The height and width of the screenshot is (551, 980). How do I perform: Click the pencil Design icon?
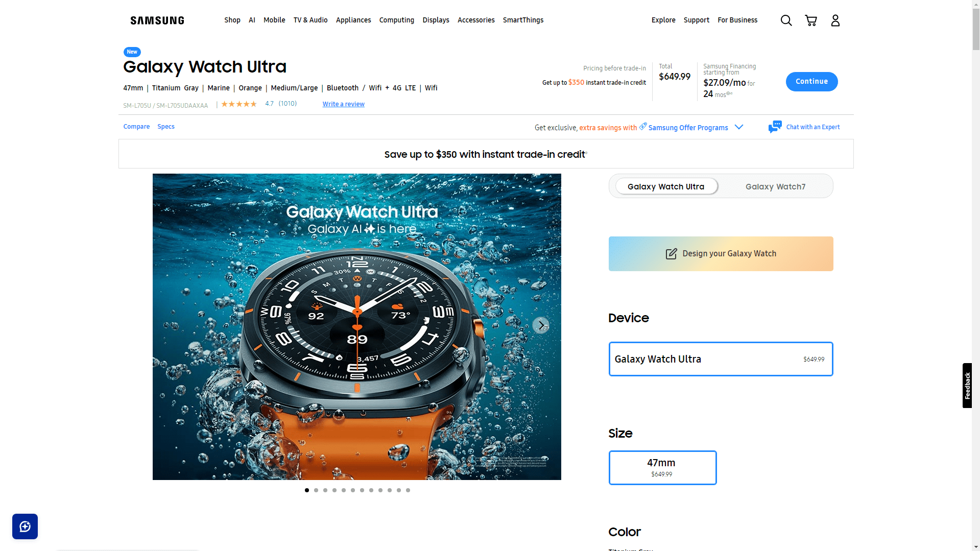coord(671,254)
